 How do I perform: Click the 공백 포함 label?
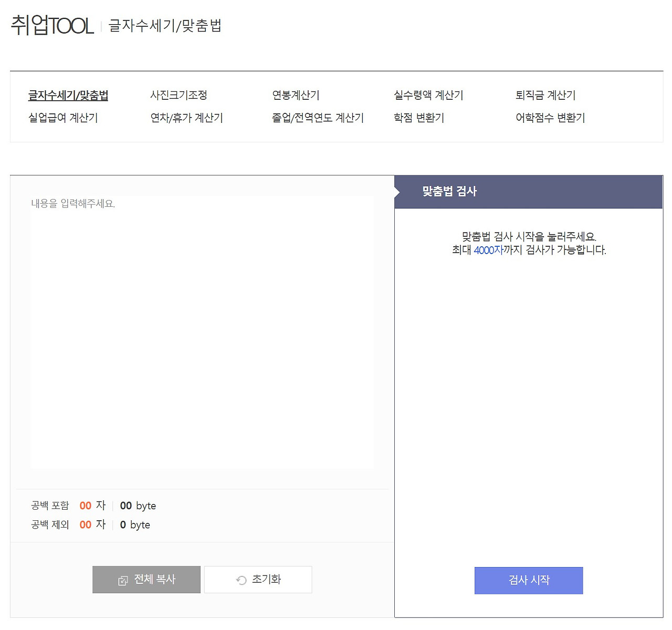coord(50,506)
